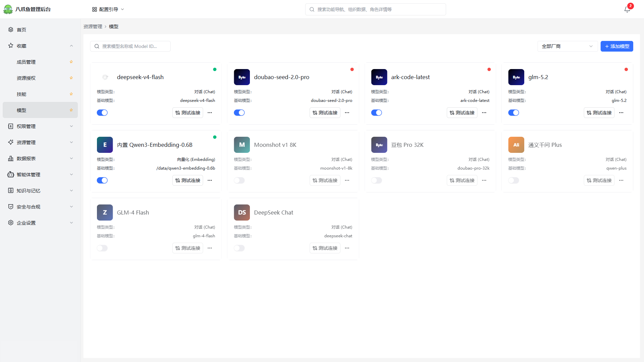Test connection for GLM-4 Flash
This screenshot has height=362, width=644.
point(188,248)
